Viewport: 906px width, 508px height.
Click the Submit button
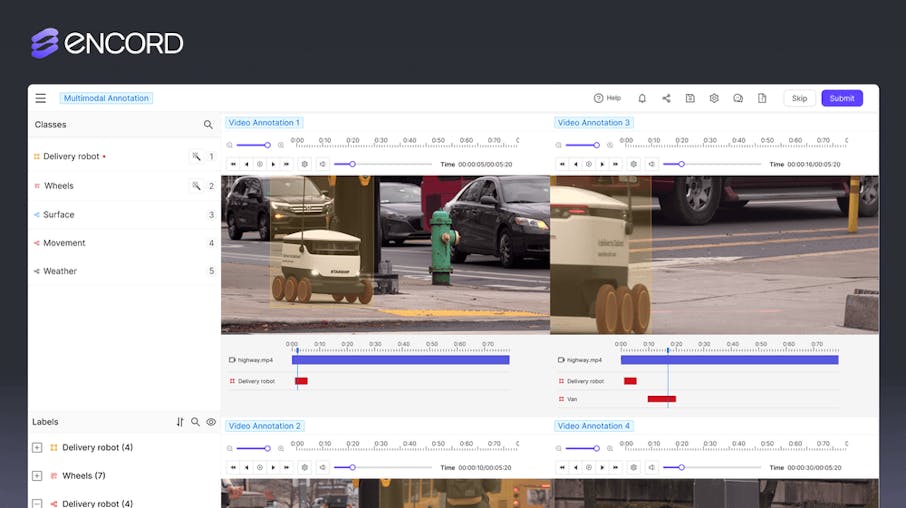(842, 98)
